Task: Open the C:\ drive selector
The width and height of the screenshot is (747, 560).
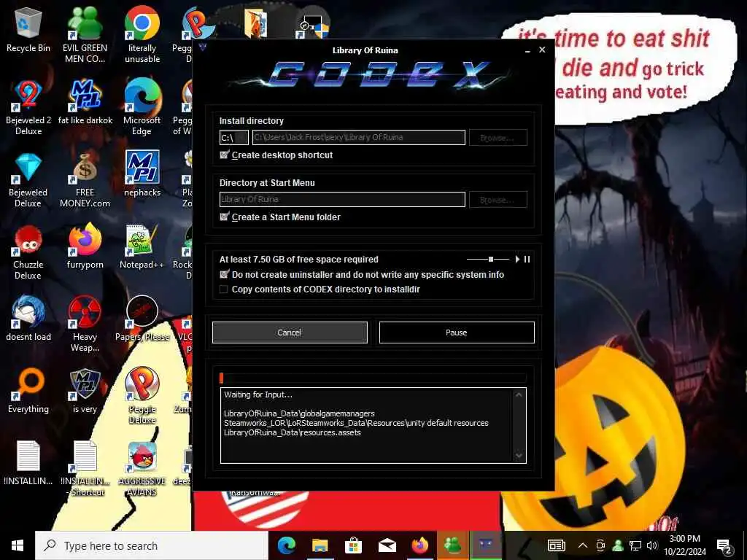Action: click(x=234, y=138)
